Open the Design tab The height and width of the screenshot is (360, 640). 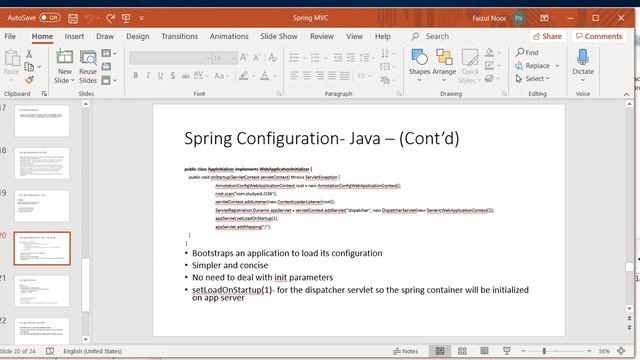(x=138, y=36)
